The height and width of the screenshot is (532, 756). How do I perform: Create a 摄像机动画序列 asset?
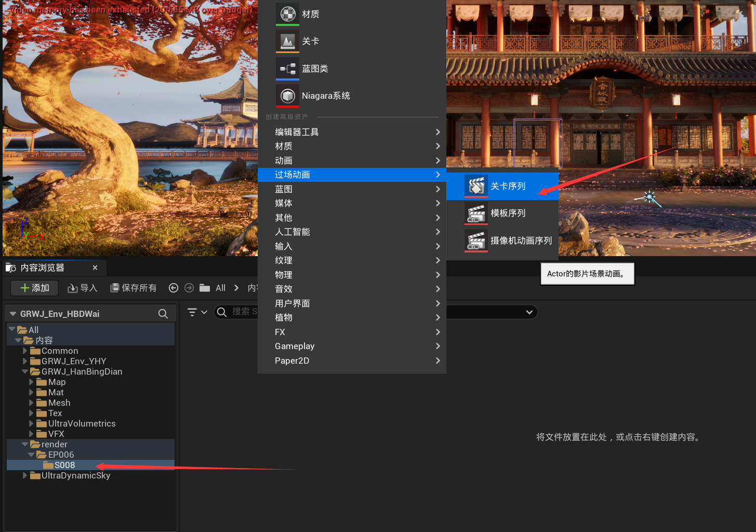point(521,241)
